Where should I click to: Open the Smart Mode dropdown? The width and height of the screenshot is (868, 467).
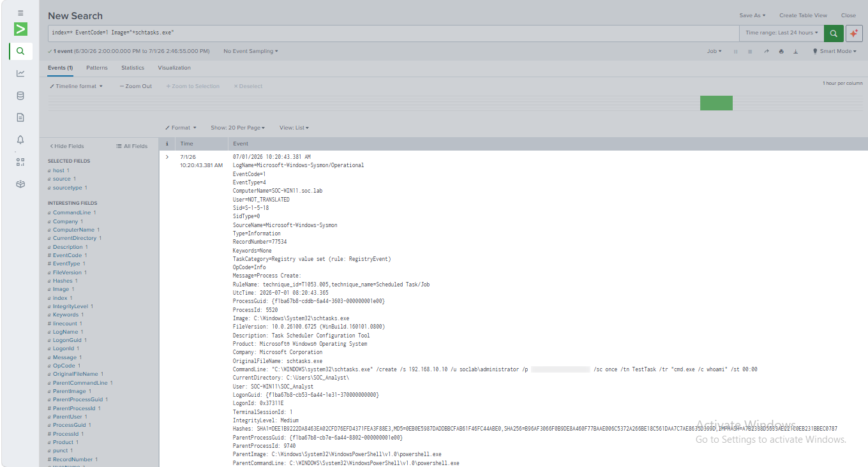click(x=835, y=51)
